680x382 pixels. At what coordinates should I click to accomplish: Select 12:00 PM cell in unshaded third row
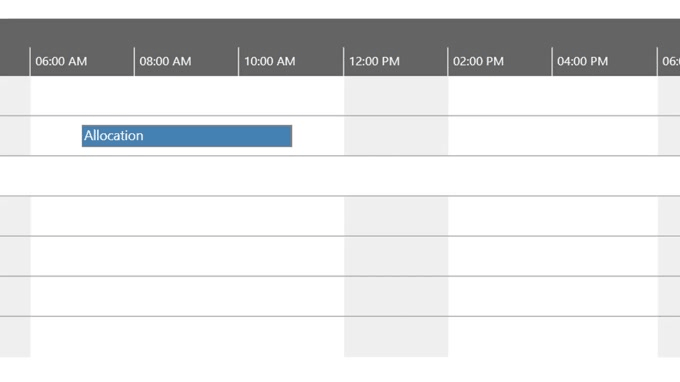396,176
